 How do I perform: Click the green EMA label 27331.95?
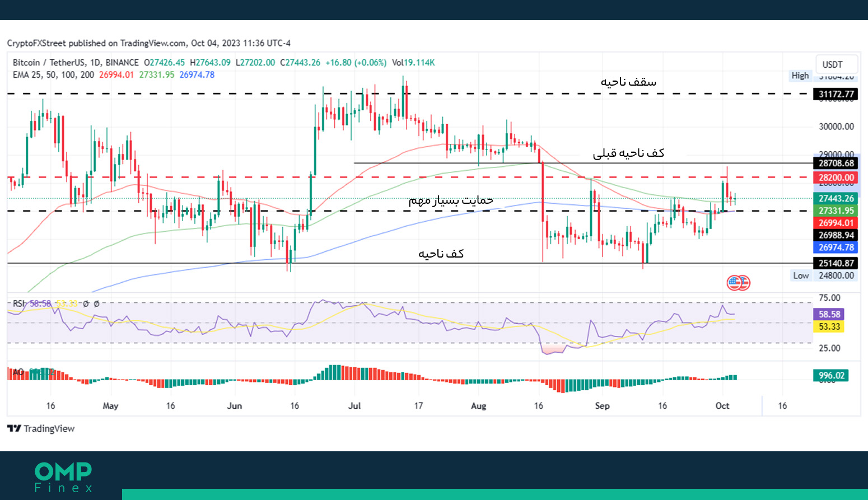click(x=836, y=211)
